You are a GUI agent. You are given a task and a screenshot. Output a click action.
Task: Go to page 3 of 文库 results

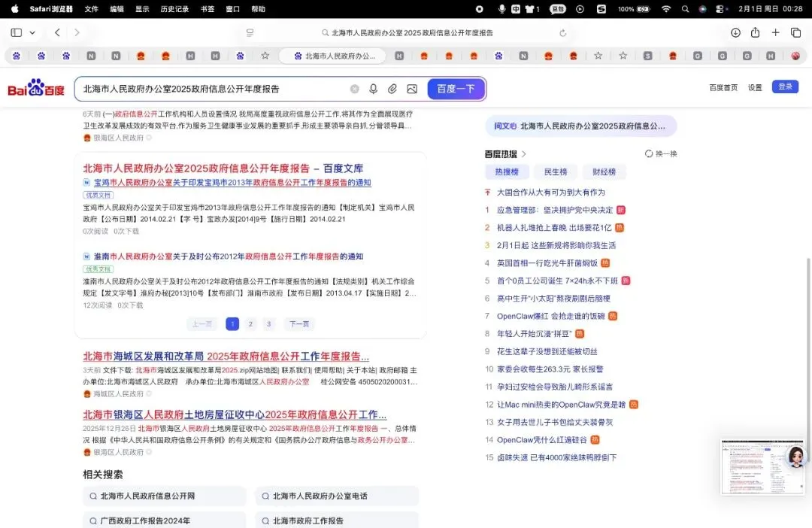(268, 324)
